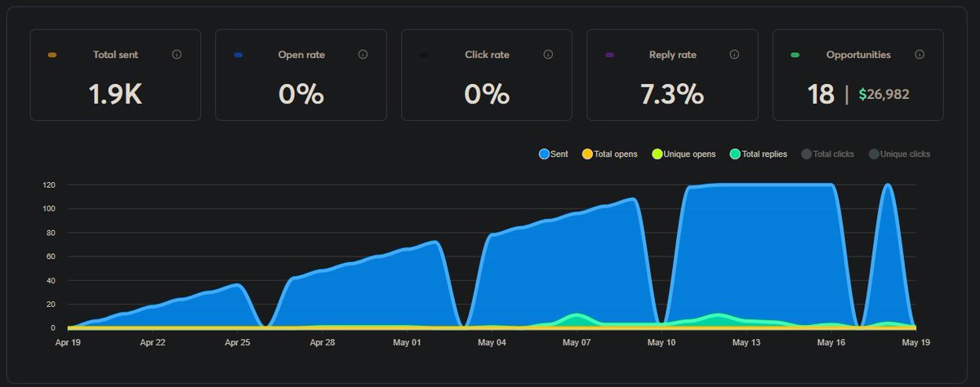This screenshot has width=980, height=387.
Task: Click the Apr 25 axis label
Action: click(238, 343)
